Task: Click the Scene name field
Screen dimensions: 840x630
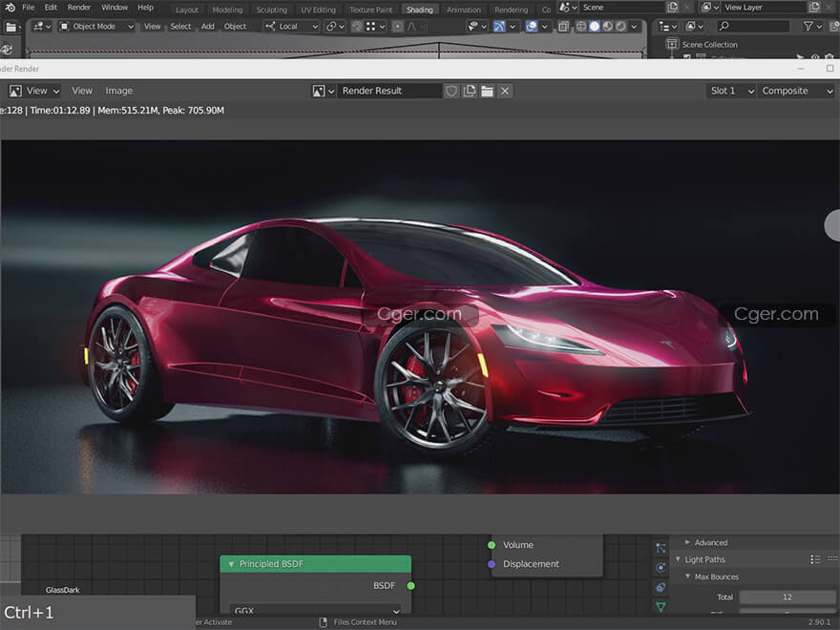Action: tap(621, 8)
